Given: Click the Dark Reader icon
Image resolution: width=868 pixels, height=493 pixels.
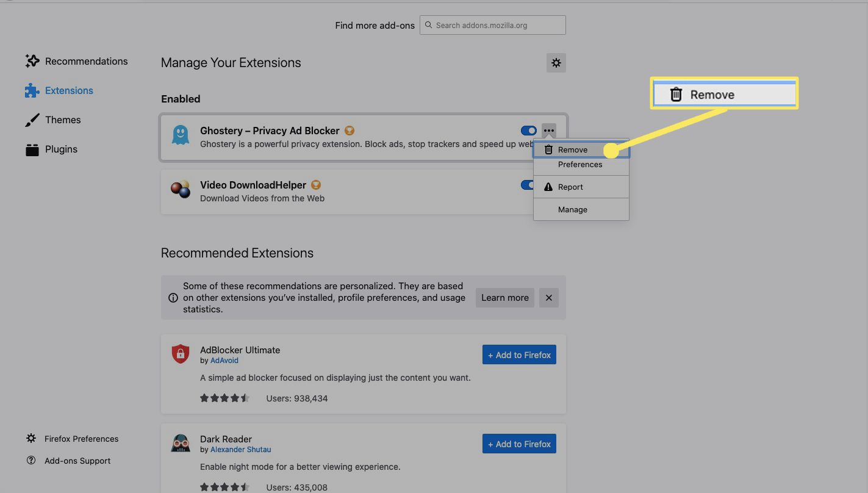Looking at the screenshot, I should click(x=180, y=443).
